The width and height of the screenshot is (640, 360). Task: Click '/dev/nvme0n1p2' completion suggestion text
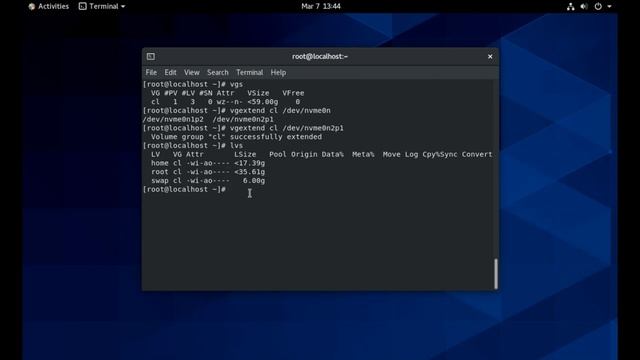pos(173,119)
